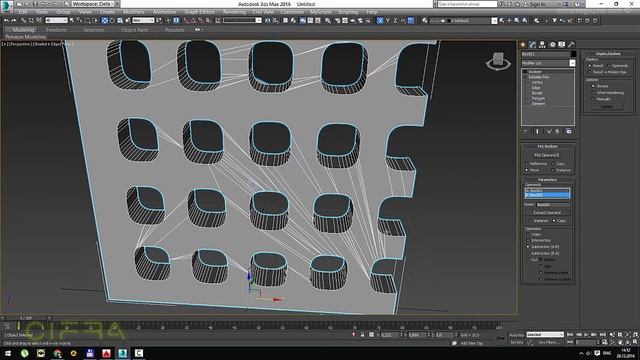Select Intersection operation radio button
This screenshot has height=360, width=640.
point(528,240)
